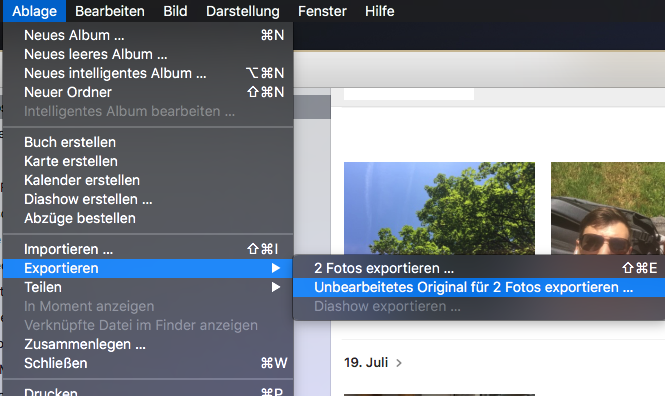
Task: Select Abzüge bestellen
Action: tap(148, 219)
